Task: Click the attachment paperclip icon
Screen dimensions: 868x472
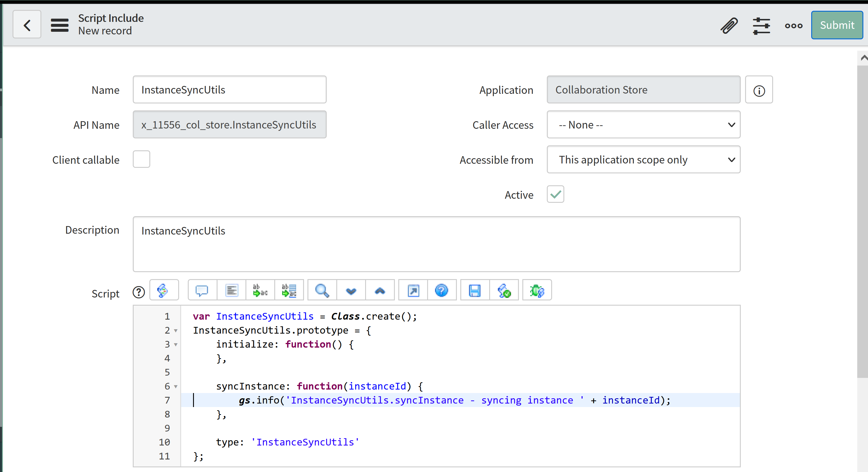Action: (x=729, y=25)
